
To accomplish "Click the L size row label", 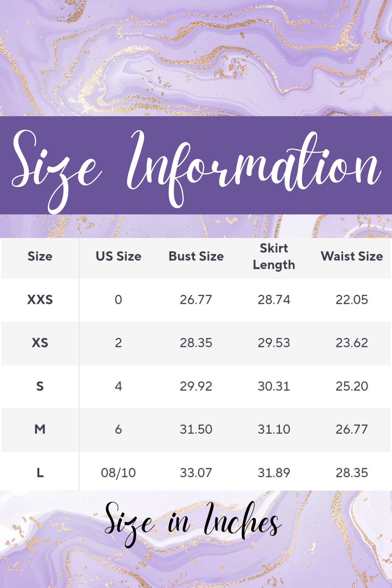I will coord(40,473).
